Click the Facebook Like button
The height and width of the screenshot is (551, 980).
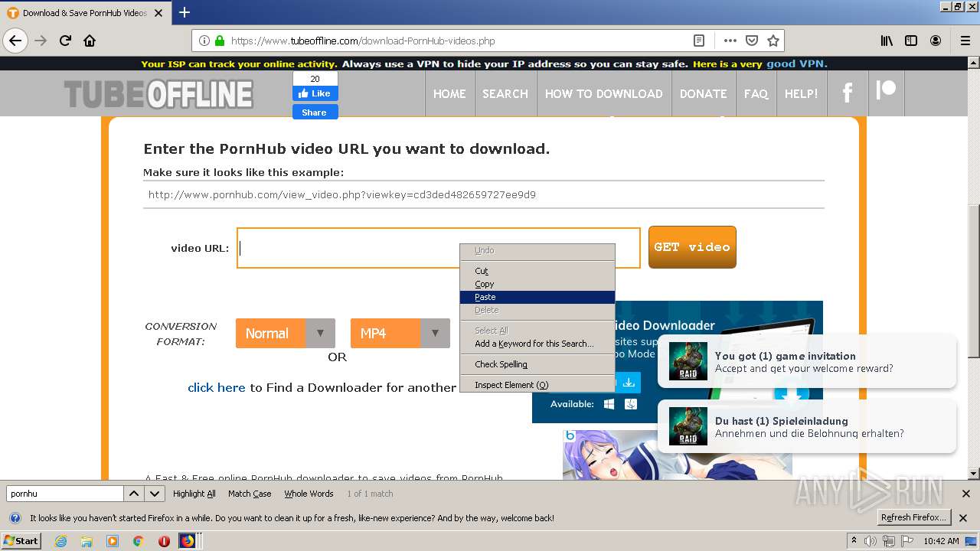coord(315,93)
